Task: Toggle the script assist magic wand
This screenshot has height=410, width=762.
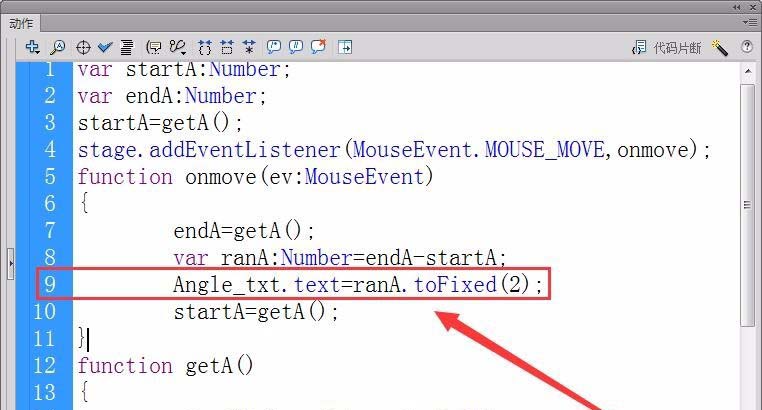Action: pos(719,48)
